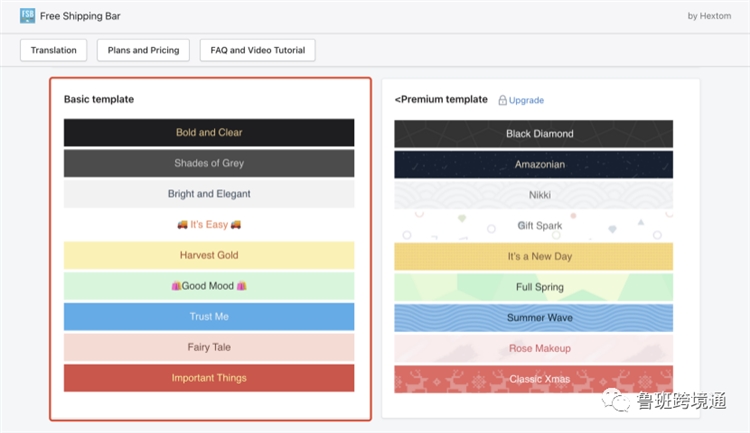Click the lock icon beside Upgrade

(x=502, y=100)
